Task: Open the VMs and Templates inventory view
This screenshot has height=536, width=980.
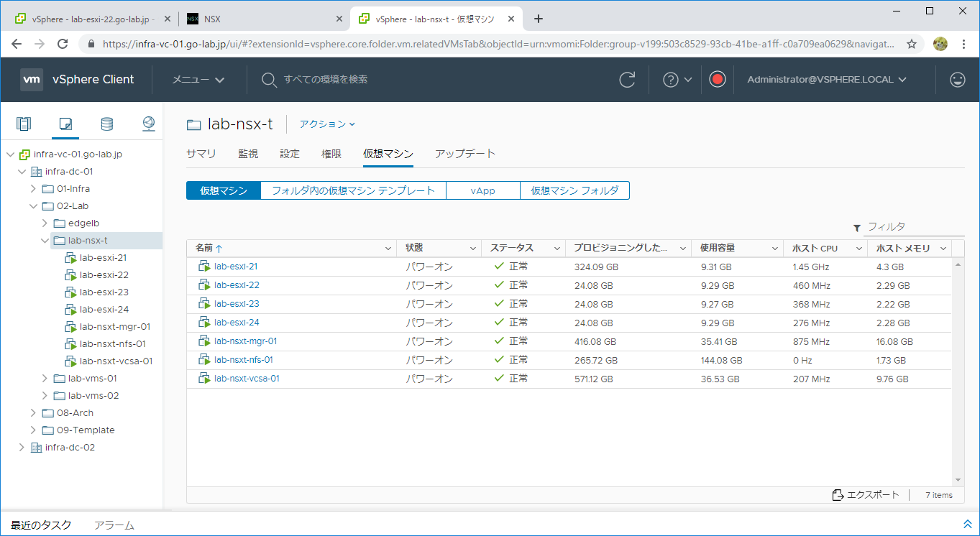Action: point(65,124)
